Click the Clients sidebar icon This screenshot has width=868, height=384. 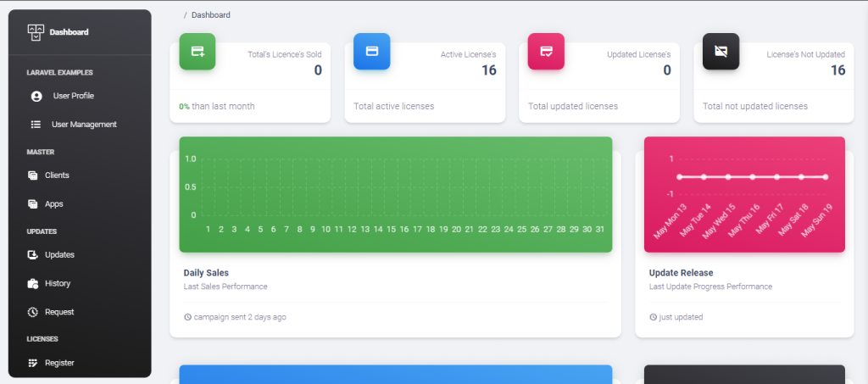(x=33, y=175)
